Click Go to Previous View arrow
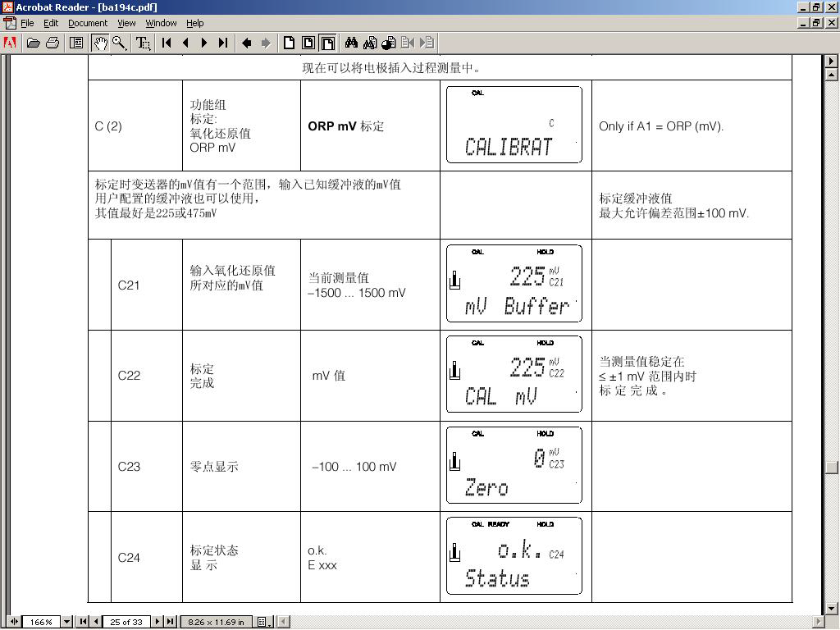The height and width of the screenshot is (630, 840). click(246, 43)
